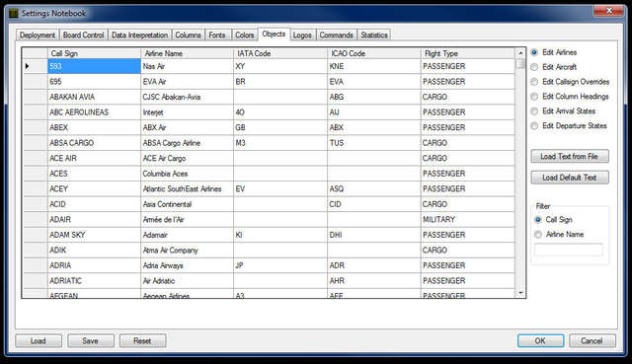This screenshot has width=632, height=364.
Task: Open the Logos tab
Action: (302, 36)
